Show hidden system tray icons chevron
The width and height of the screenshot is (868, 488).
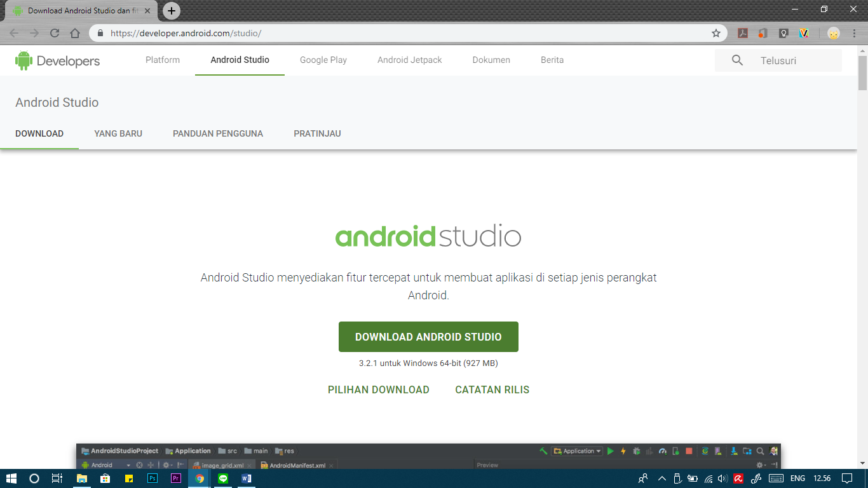(x=661, y=478)
